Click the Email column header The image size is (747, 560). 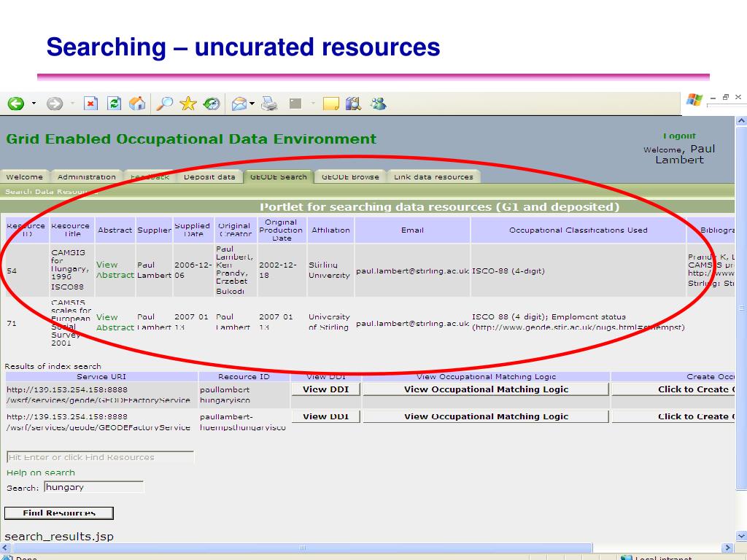tap(413, 230)
